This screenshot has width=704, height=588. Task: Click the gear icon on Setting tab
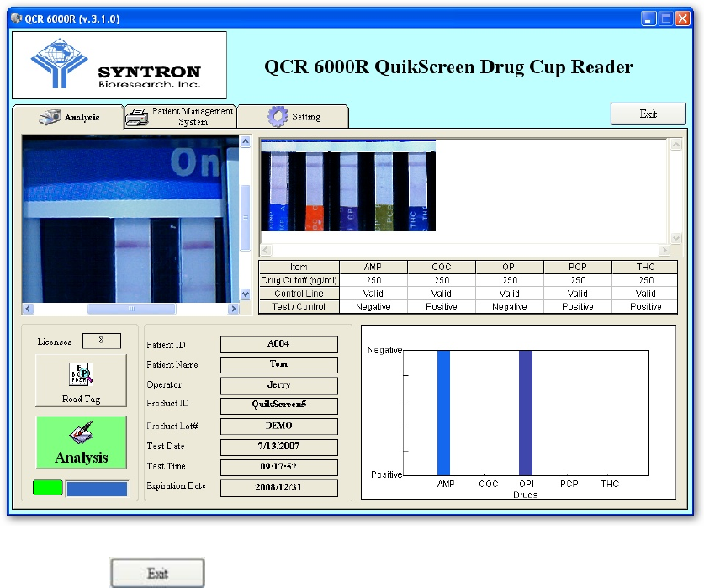pos(278,116)
